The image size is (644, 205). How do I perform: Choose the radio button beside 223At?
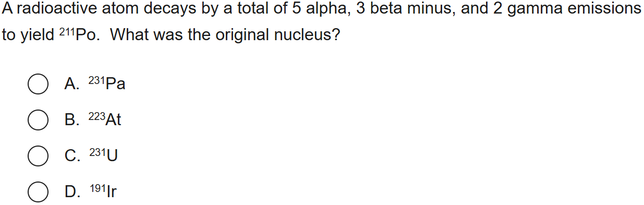point(38,120)
